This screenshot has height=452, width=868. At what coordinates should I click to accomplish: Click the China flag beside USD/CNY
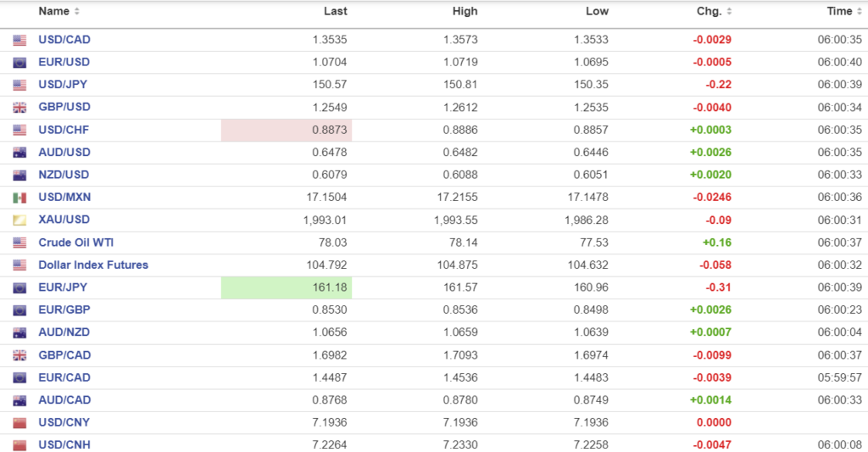19,422
